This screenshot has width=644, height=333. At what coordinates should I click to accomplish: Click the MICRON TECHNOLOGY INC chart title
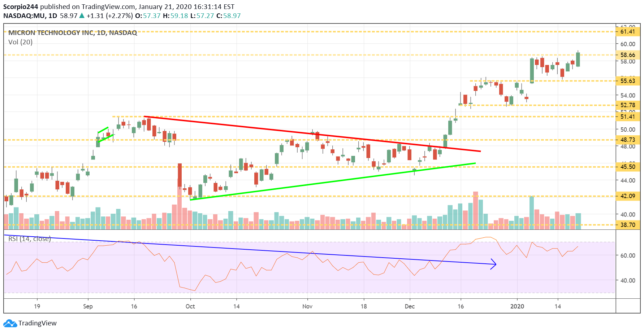tap(73, 33)
